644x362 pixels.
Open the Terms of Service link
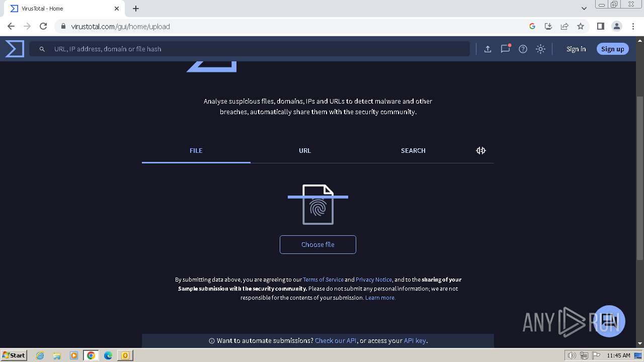pos(323,280)
